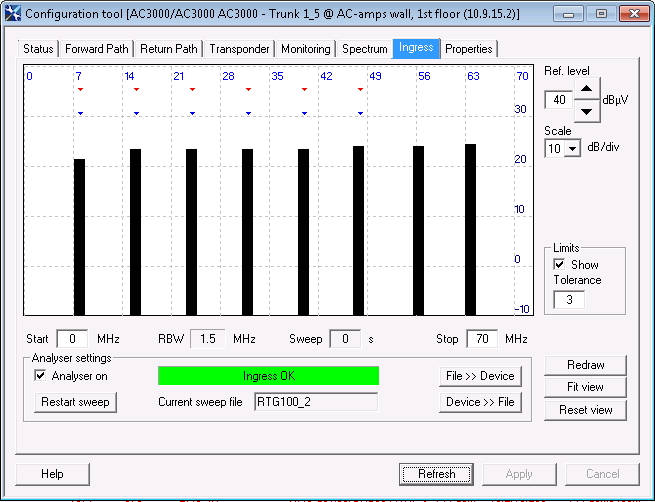The height and width of the screenshot is (502, 655).
Task: Switch to the Status tab
Action: (38, 49)
